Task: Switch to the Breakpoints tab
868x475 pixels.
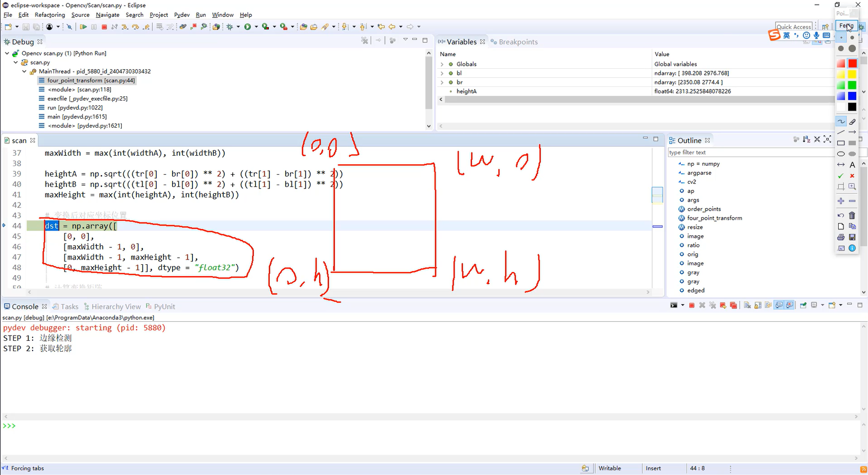Action: point(514,42)
